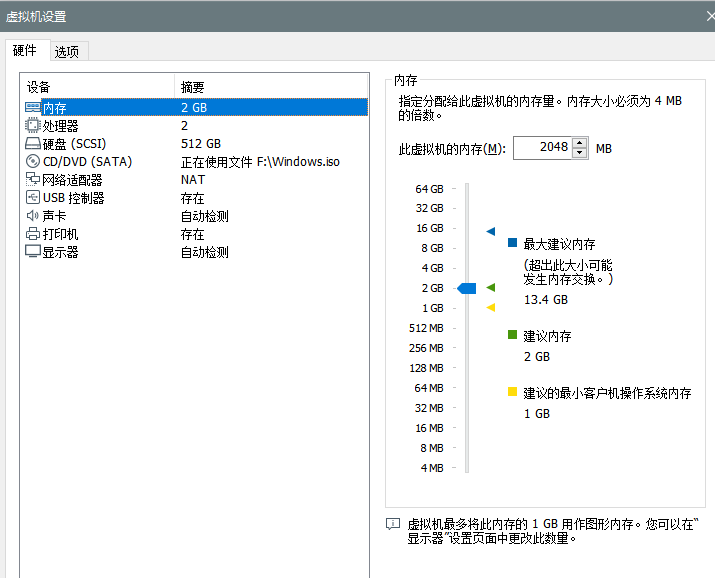Screen dimensions: 715x578
Task: Click the 512 GB hard disk summary
Action: pos(201,144)
